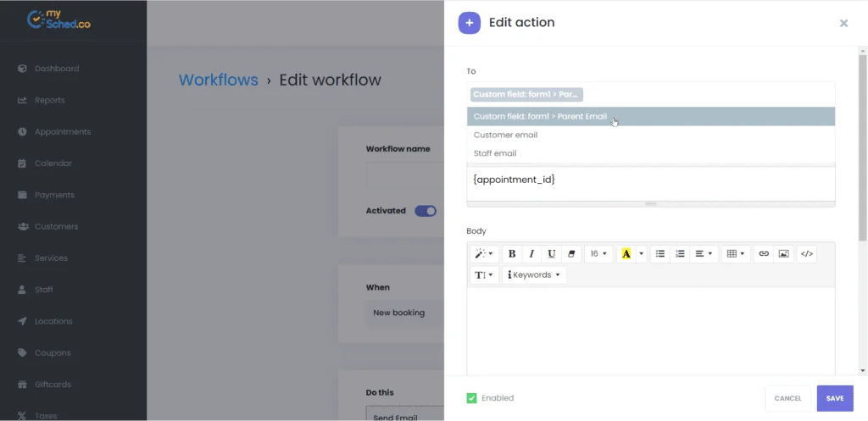Toggle bold formatting in the Body editor

coord(512,254)
